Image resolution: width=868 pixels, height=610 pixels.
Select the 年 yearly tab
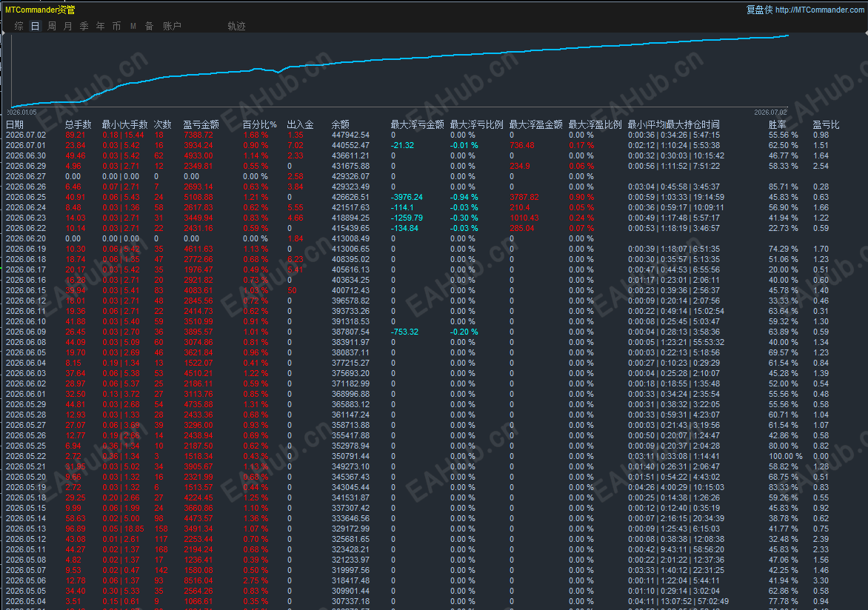pyautogui.click(x=100, y=26)
